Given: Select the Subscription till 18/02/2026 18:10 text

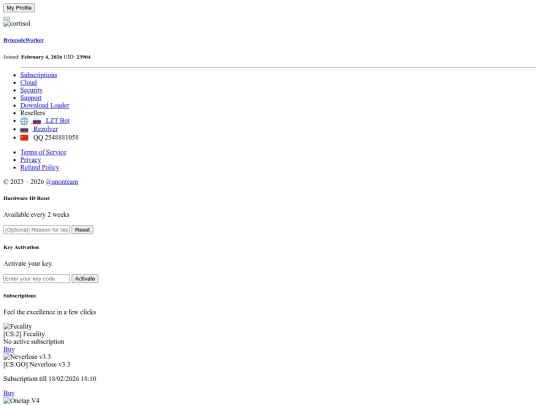Looking at the screenshot, I should [x=50, y=378].
